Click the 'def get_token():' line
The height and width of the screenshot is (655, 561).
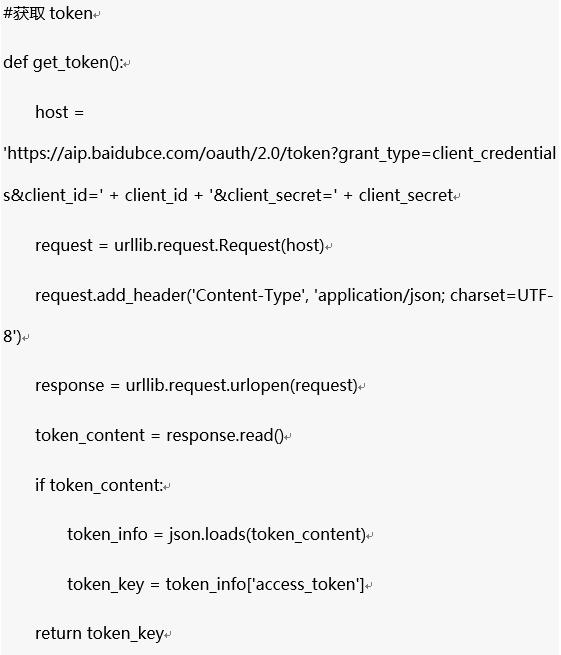coord(63,63)
